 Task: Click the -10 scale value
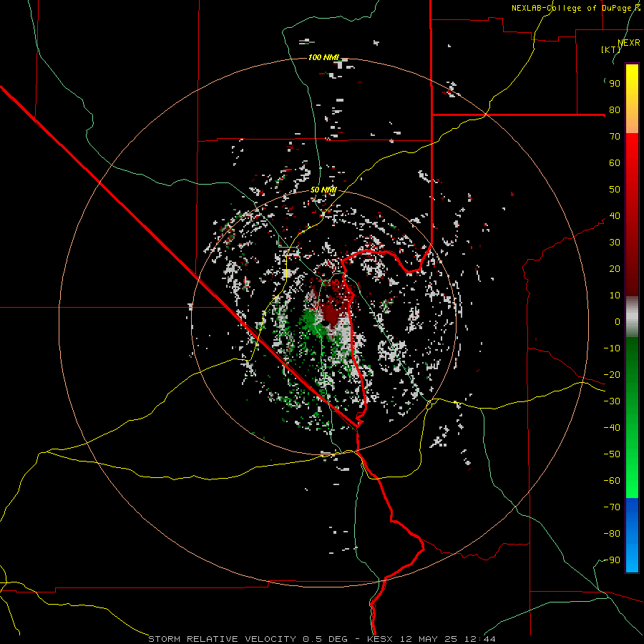point(612,348)
